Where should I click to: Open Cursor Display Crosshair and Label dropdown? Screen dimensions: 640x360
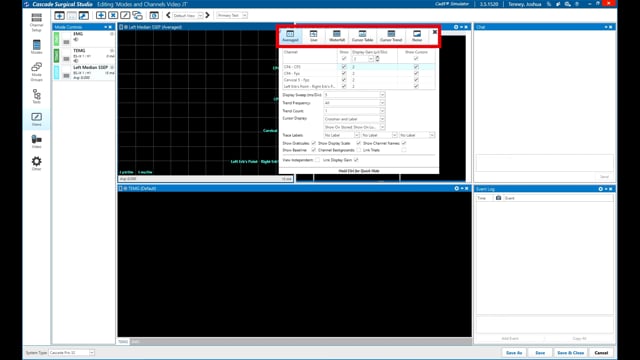pos(354,119)
